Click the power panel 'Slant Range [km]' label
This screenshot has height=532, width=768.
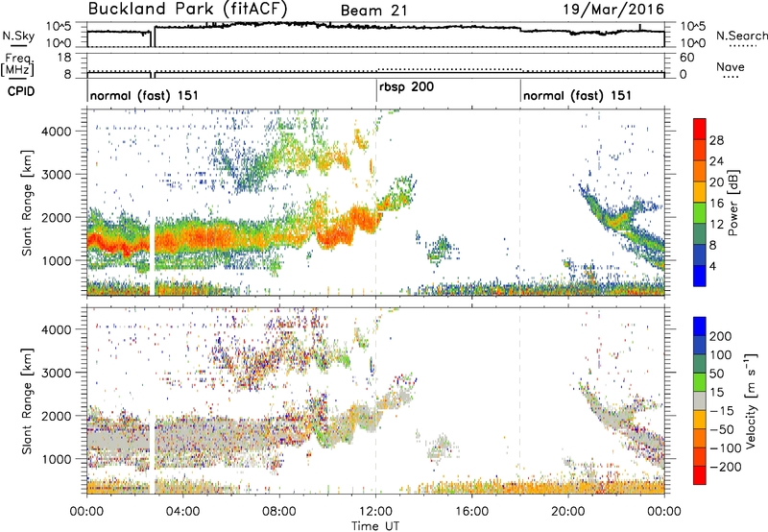[x=27, y=203]
